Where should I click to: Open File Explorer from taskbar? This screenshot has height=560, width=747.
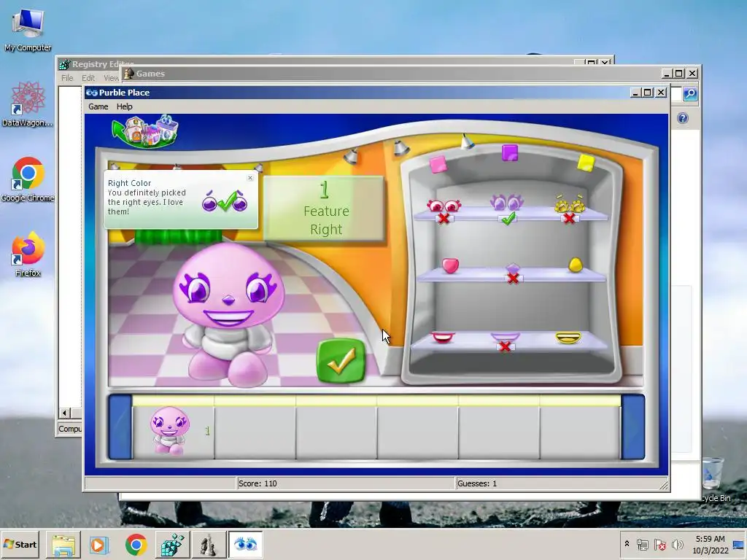[x=63, y=544]
